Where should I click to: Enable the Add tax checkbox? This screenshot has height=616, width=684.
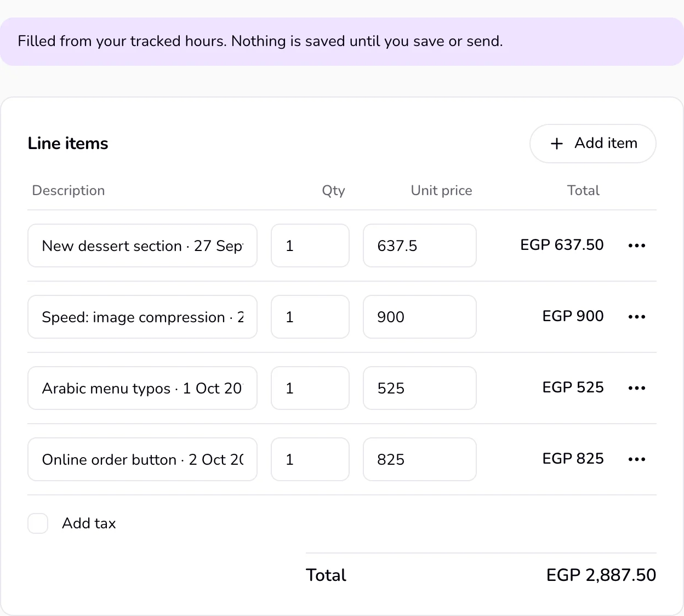[x=38, y=523]
